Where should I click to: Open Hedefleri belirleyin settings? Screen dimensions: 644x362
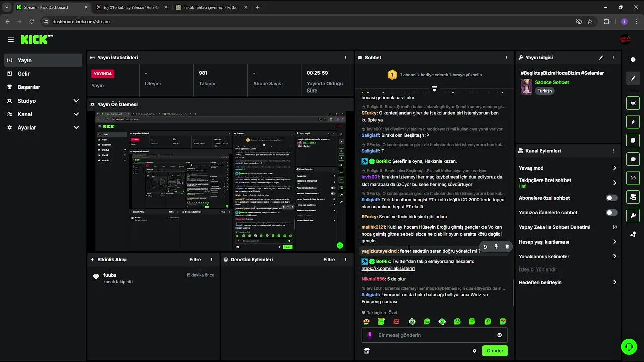coord(568,283)
